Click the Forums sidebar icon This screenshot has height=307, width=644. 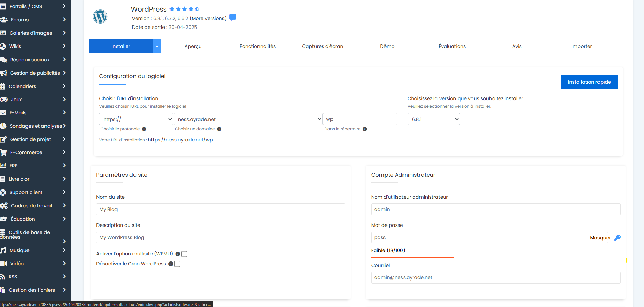point(4,20)
